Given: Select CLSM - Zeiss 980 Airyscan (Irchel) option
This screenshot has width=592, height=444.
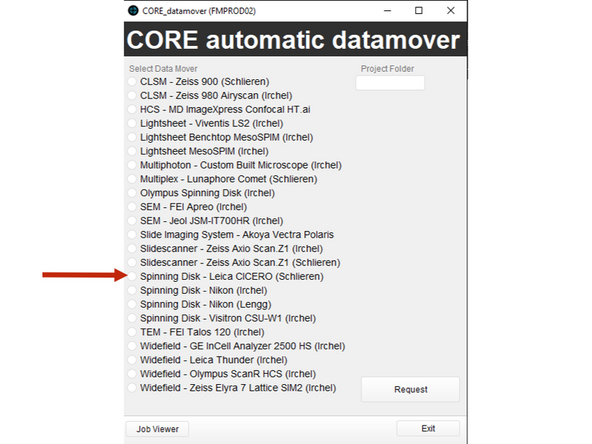Looking at the screenshot, I should (x=132, y=96).
